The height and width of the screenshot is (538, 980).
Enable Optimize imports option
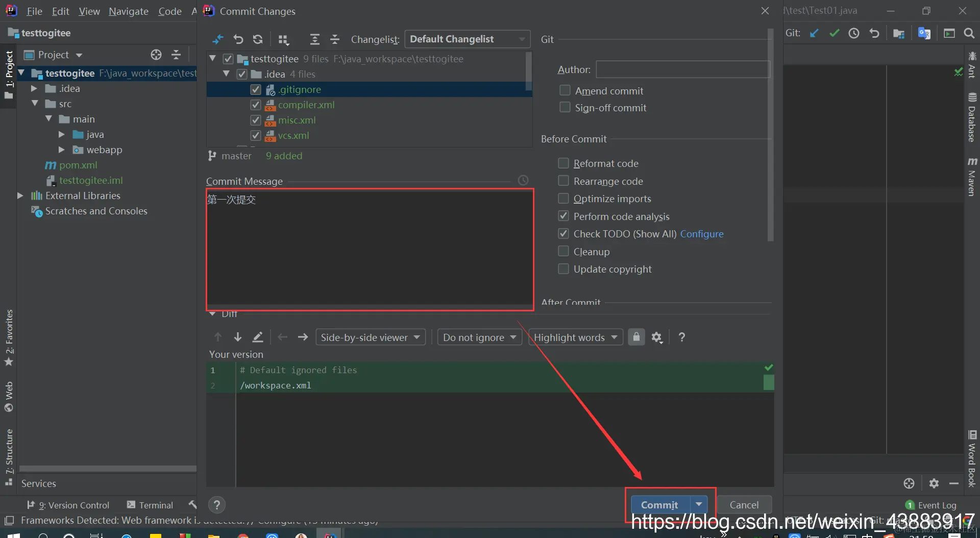pyautogui.click(x=563, y=198)
